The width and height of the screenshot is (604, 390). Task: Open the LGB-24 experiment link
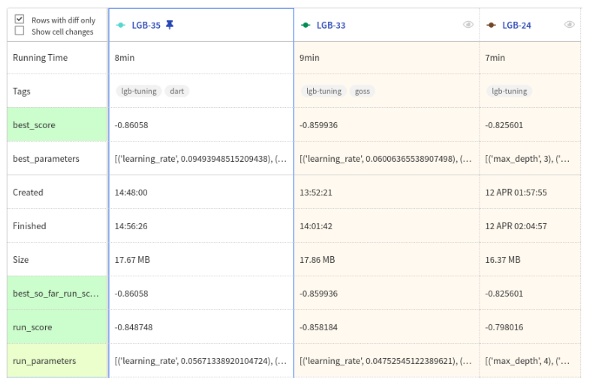click(517, 25)
